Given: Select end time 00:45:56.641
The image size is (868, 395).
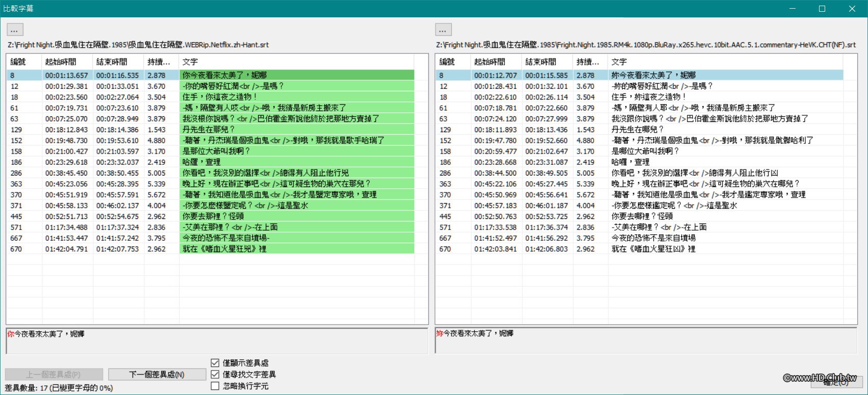Looking at the screenshot, I should tap(547, 195).
